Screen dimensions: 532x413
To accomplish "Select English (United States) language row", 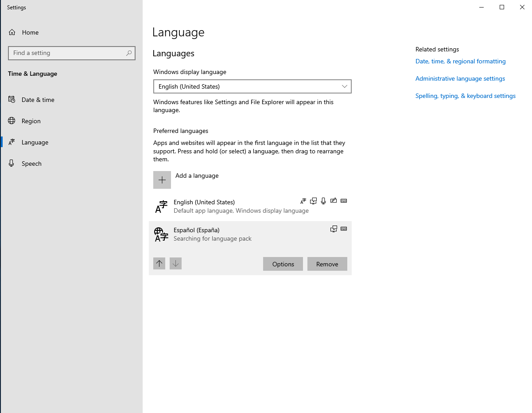I will pyautogui.click(x=250, y=206).
